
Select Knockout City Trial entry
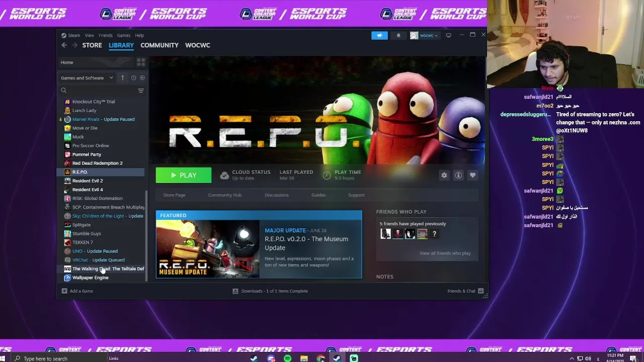point(94,102)
